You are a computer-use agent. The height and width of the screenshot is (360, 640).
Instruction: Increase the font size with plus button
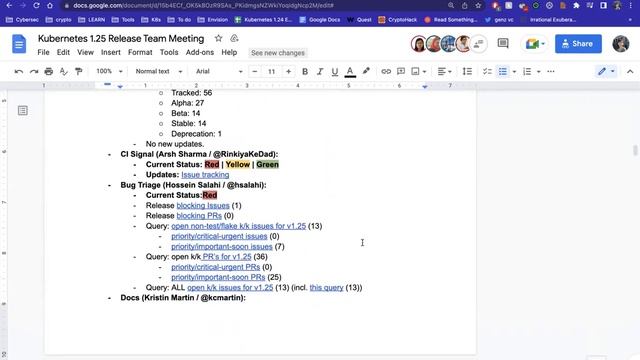[x=289, y=71]
